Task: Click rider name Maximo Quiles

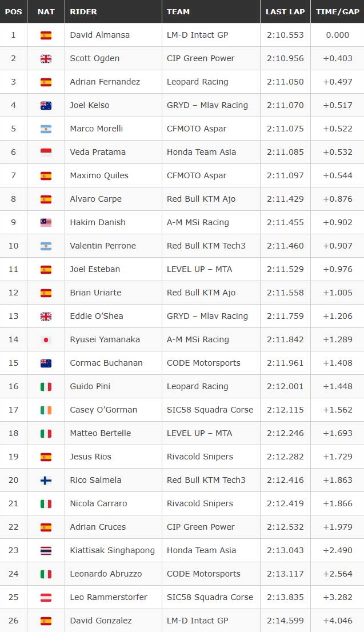Action: pyautogui.click(x=99, y=175)
